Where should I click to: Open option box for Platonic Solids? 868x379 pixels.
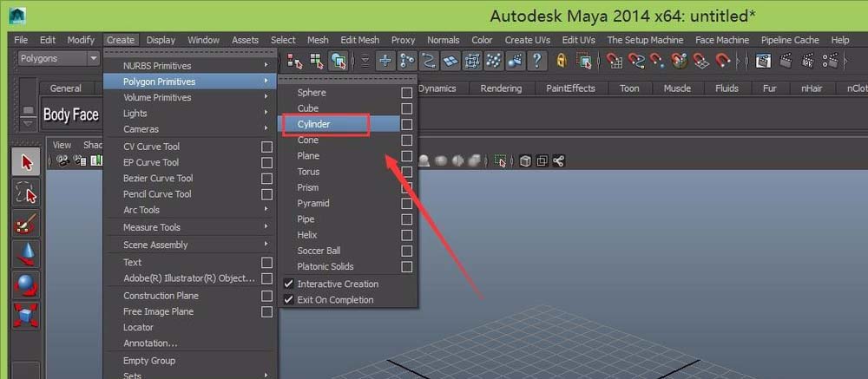[x=407, y=266]
